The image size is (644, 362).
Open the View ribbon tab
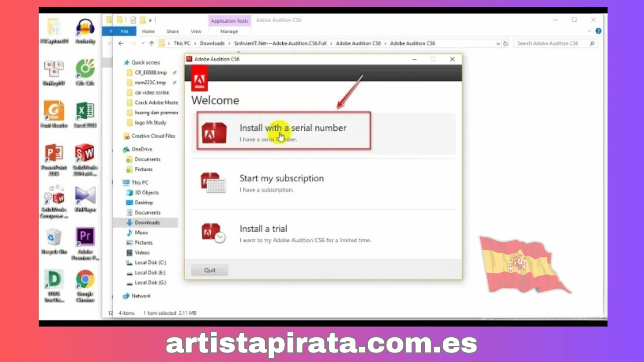tap(196, 31)
